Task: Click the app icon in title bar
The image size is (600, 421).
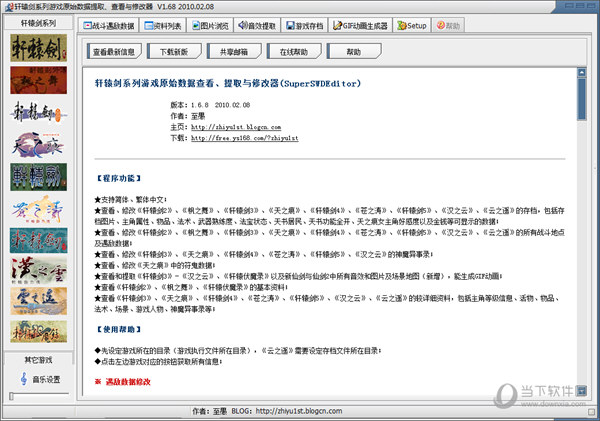Action: pos(9,7)
